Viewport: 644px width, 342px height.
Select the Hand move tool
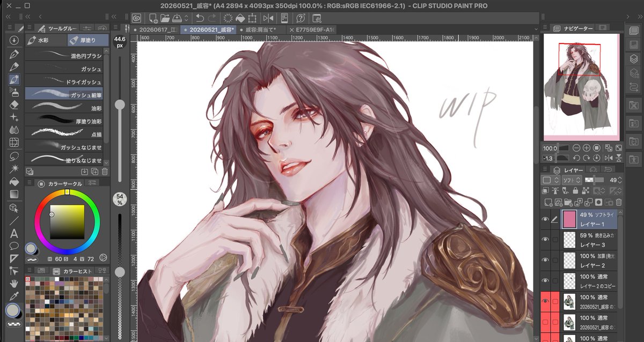(14, 282)
